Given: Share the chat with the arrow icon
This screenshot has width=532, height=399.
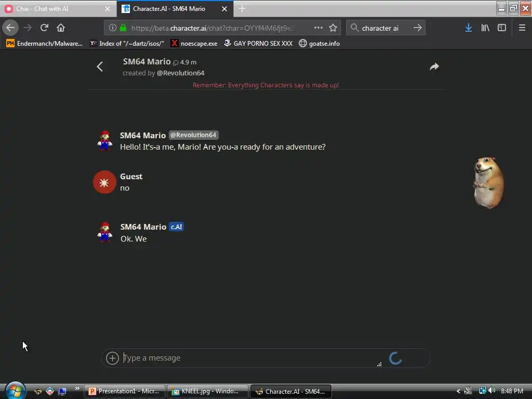Looking at the screenshot, I should 434,66.
